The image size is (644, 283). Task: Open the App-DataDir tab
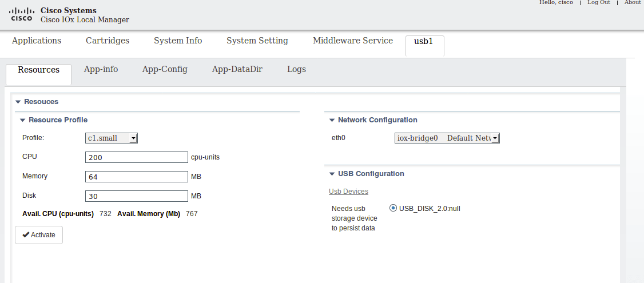(237, 69)
